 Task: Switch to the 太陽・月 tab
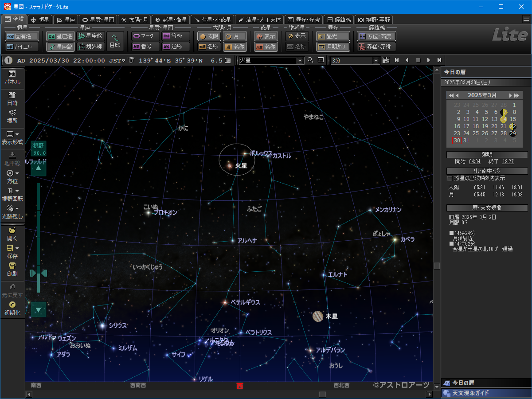click(x=134, y=20)
